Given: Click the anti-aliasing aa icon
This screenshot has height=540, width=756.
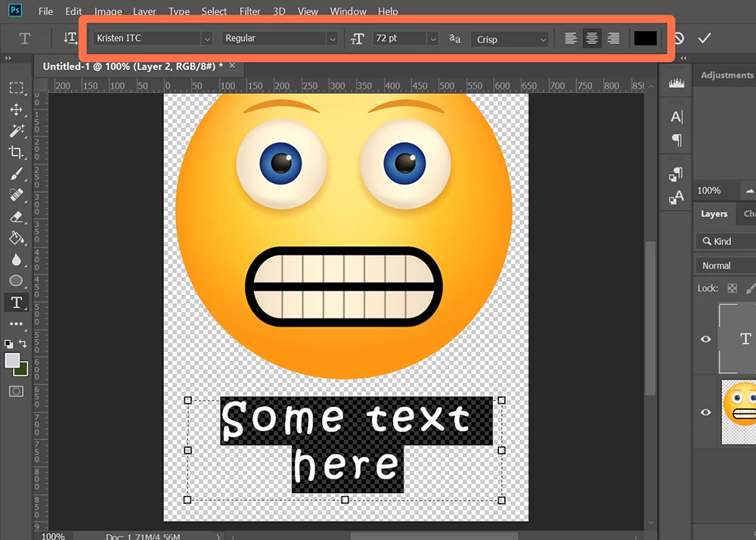Looking at the screenshot, I should coord(454,39).
